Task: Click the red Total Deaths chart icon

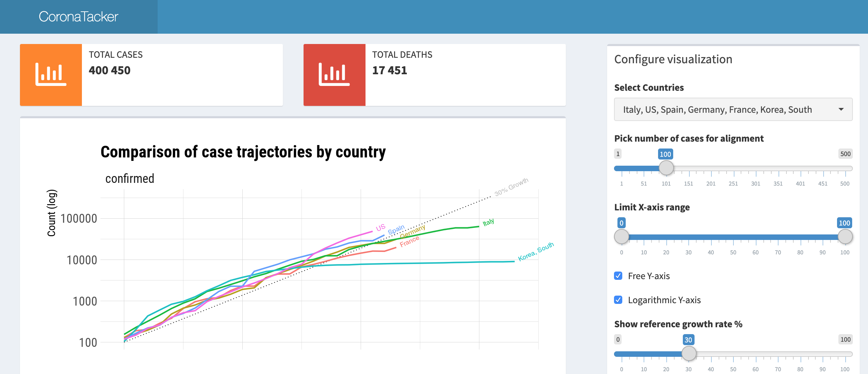Action: pos(334,75)
